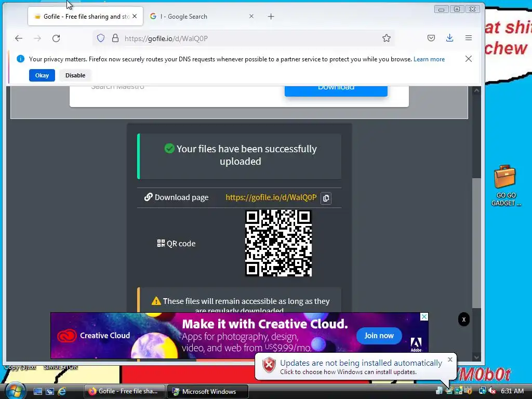Switch to the Google Search tab
The height and width of the screenshot is (399, 532).
pyautogui.click(x=202, y=16)
